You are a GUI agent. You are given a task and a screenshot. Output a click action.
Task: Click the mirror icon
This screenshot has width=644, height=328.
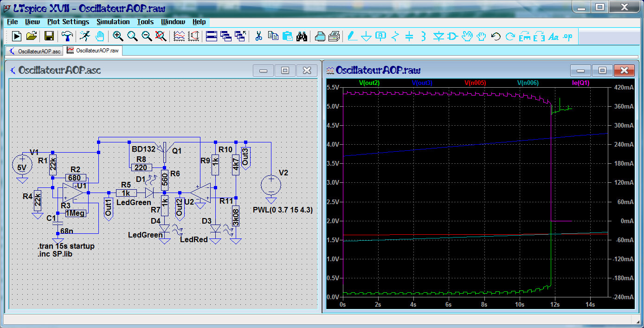coord(539,36)
